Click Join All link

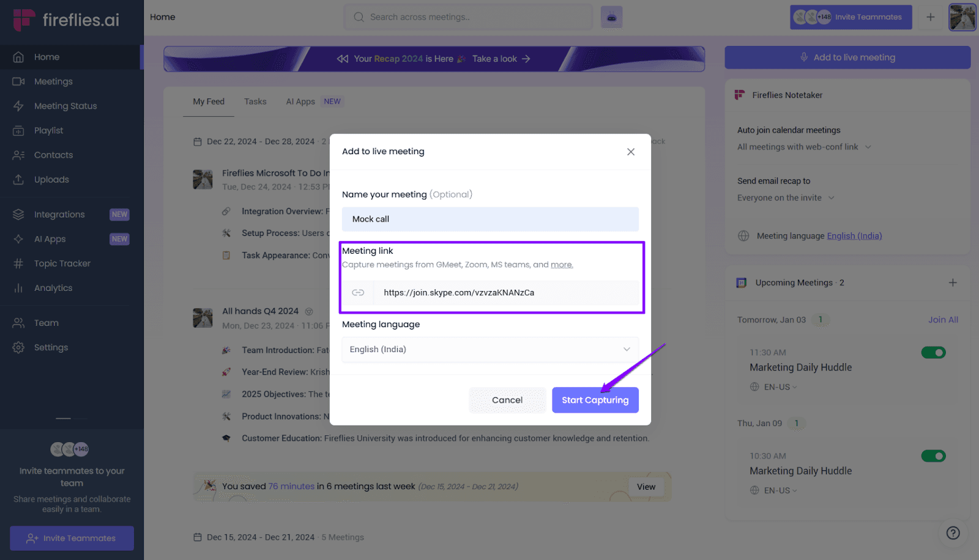pos(943,320)
